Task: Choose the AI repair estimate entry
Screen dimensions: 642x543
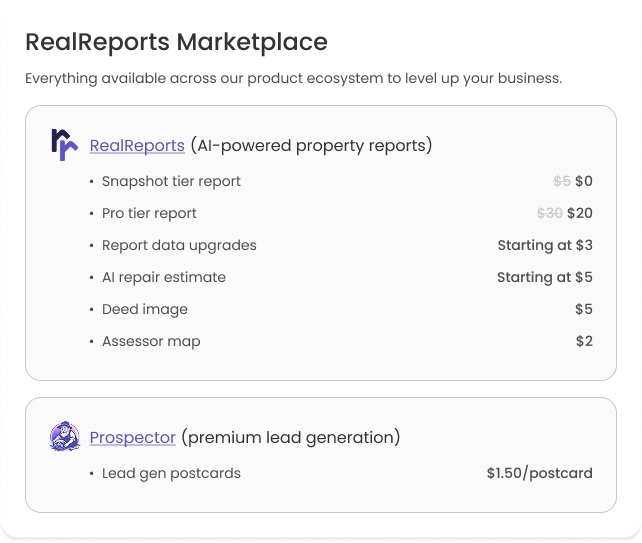Action: click(x=164, y=277)
